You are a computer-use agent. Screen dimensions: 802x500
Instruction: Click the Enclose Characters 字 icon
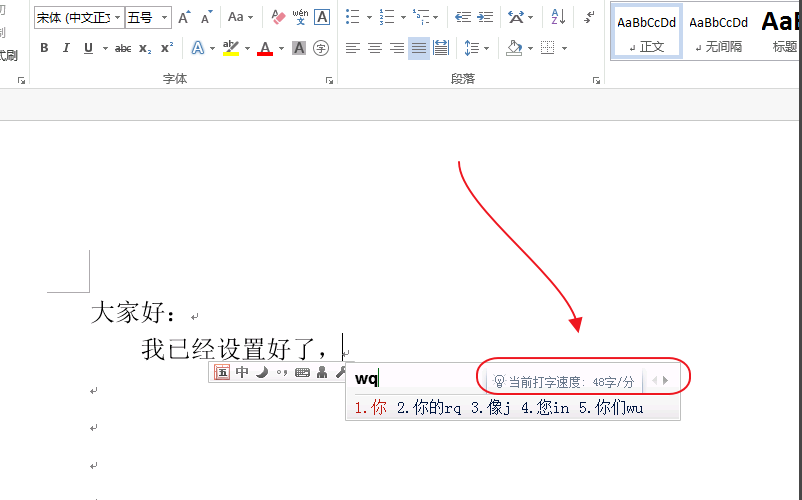pos(321,48)
